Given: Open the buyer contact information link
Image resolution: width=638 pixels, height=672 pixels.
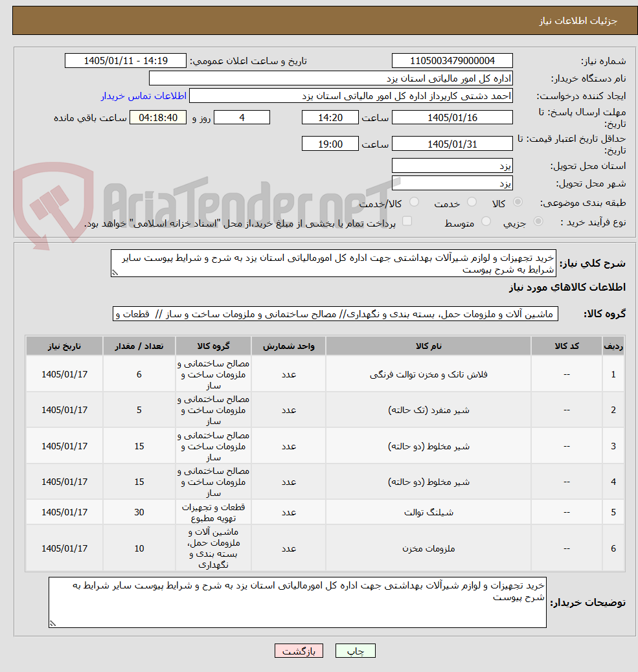Looking at the screenshot, I should tap(144, 96).
